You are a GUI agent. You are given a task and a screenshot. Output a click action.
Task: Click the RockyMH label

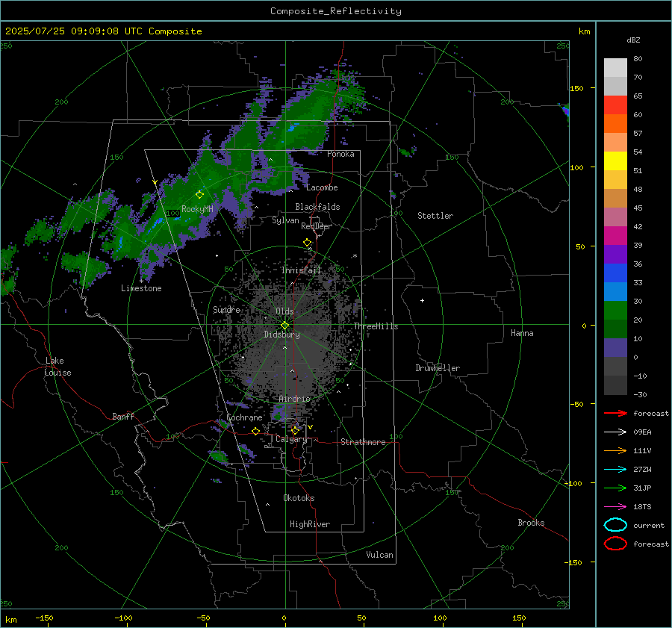(197, 209)
